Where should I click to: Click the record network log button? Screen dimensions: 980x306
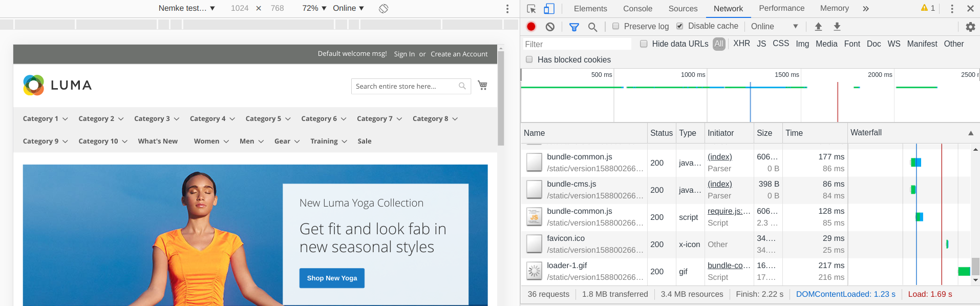(x=531, y=27)
